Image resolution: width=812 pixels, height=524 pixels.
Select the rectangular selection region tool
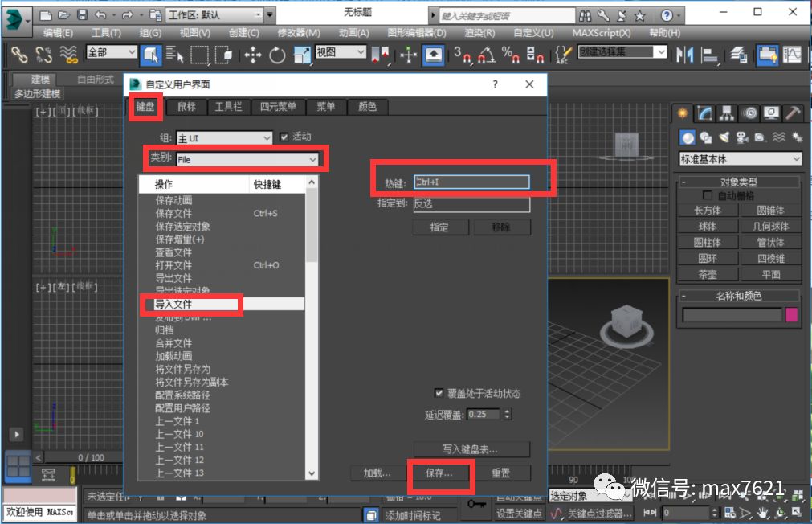[x=199, y=55]
